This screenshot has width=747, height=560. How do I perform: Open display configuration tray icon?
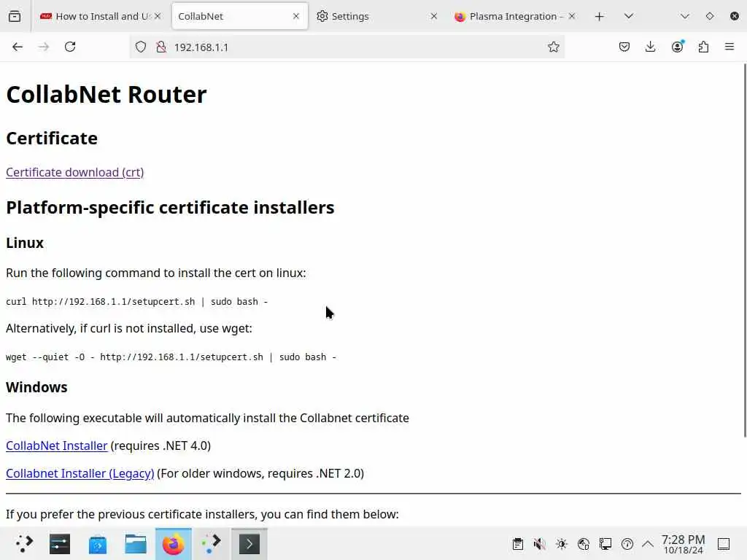click(x=605, y=544)
